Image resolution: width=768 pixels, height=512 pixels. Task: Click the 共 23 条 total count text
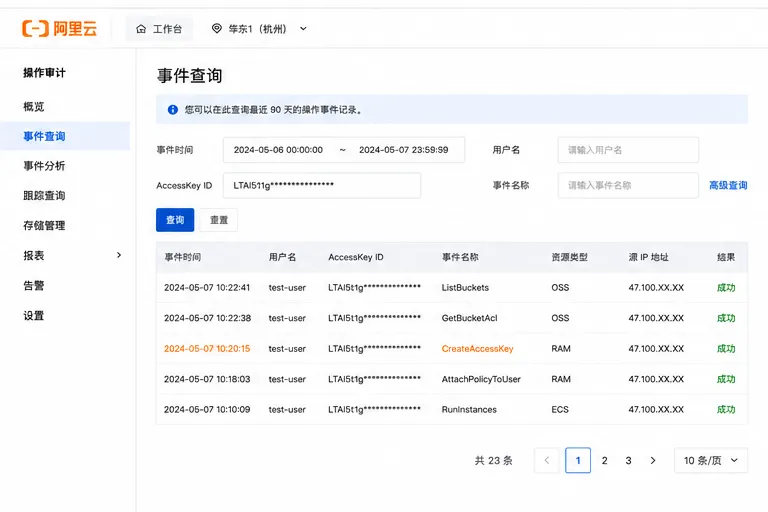tap(493, 461)
